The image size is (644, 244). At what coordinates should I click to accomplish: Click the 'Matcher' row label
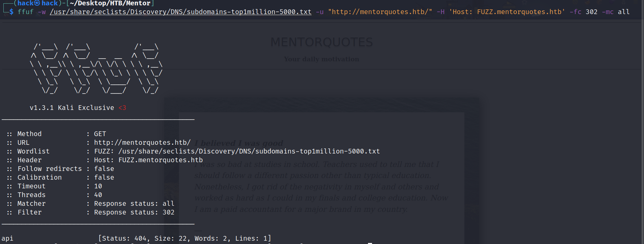click(x=32, y=203)
